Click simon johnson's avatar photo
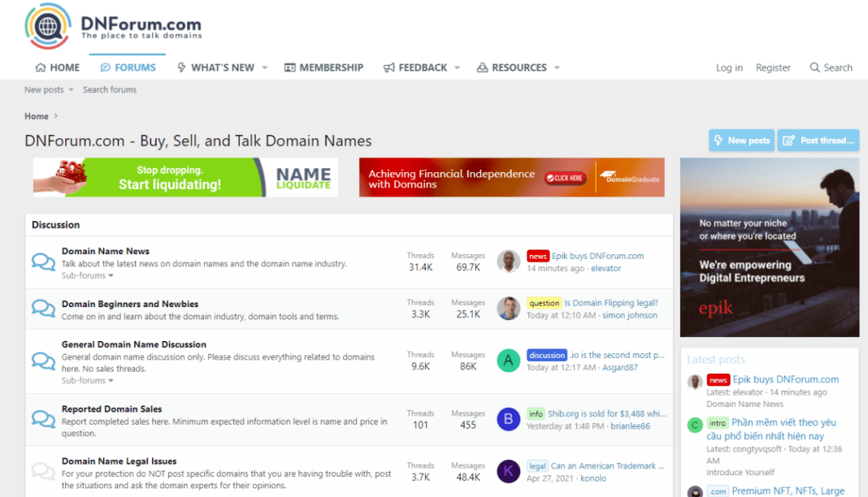This screenshot has height=497, width=868. coord(508,309)
